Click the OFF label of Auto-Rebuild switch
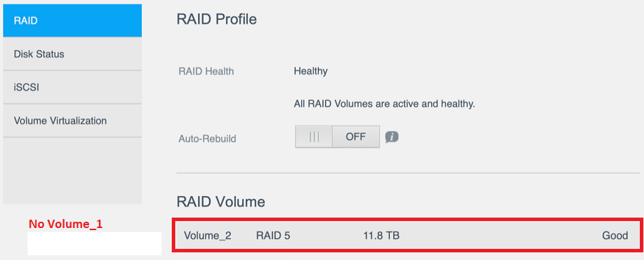This screenshot has width=644, height=260. pos(355,137)
